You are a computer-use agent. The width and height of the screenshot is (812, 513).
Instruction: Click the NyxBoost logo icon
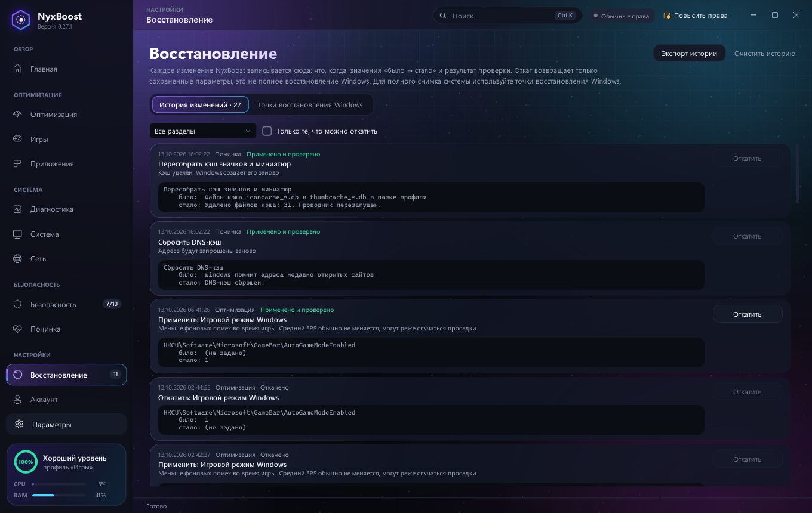pos(21,20)
